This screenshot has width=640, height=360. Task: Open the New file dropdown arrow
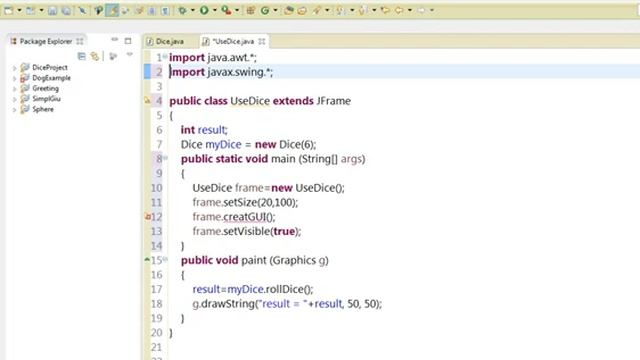click(x=19, y=11)
